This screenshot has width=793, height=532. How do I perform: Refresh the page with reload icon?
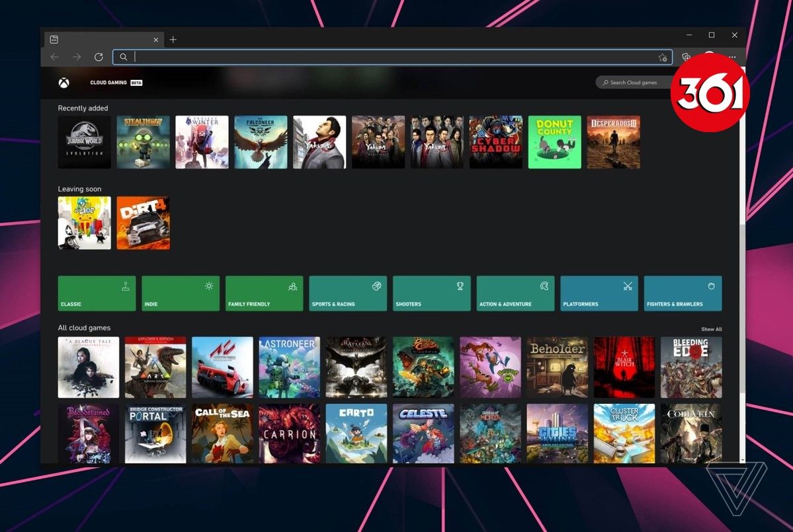click(99, 57)
